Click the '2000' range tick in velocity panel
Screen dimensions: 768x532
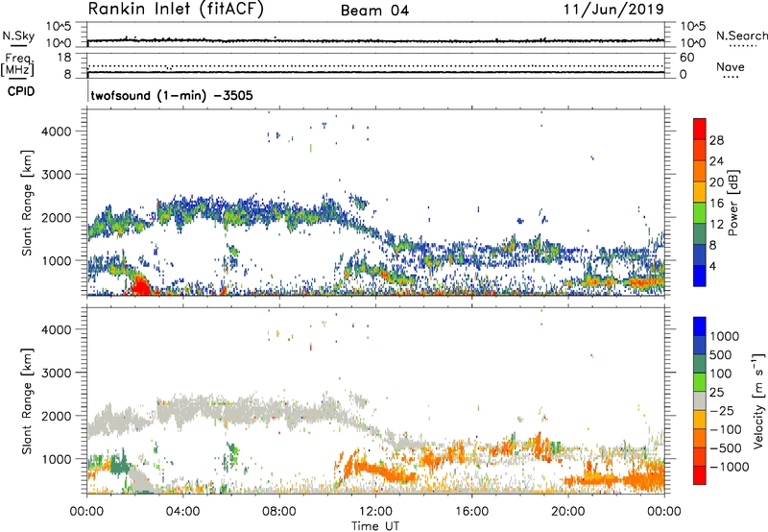[x=57, y=416]
